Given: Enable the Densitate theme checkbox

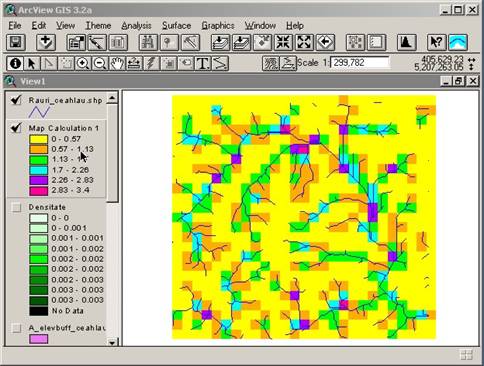Looking at the screenshot, I should (16, 207).
